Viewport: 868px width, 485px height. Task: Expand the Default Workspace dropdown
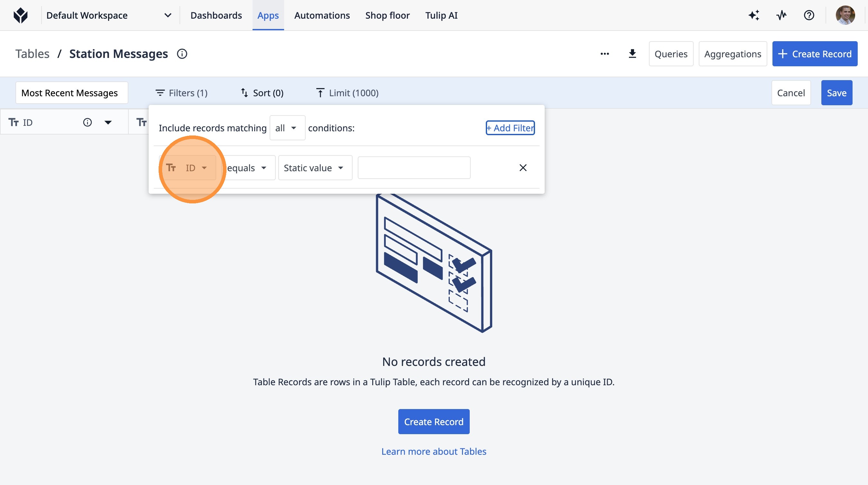[x=168, y=15]
